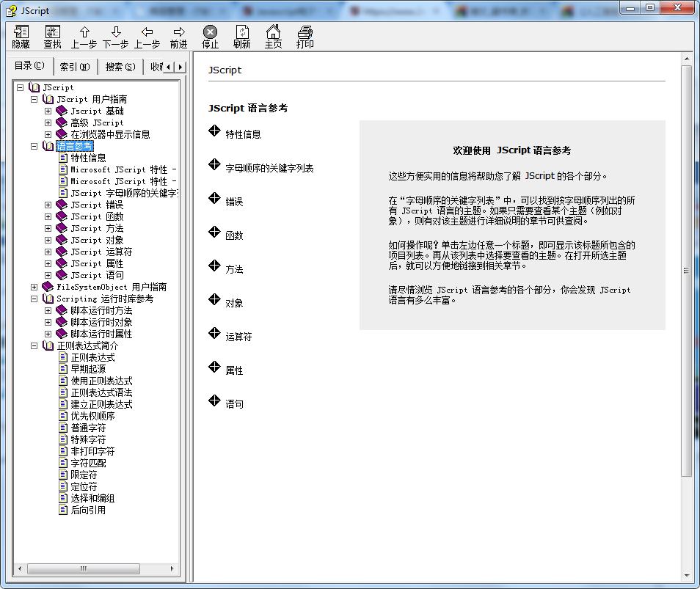Collapse the "正则表达式简介" tree node
This screenshot has width=700, height=589.
coord(34,345)
